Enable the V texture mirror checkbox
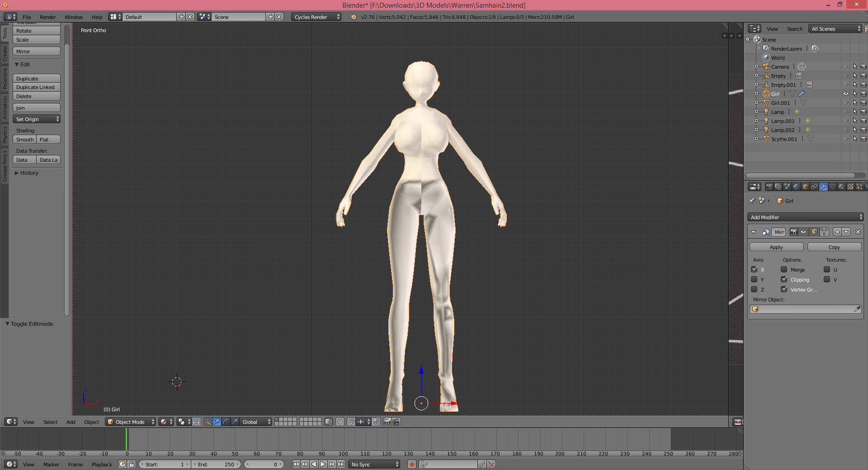This screenshot has width=868, height=470. 827,279
